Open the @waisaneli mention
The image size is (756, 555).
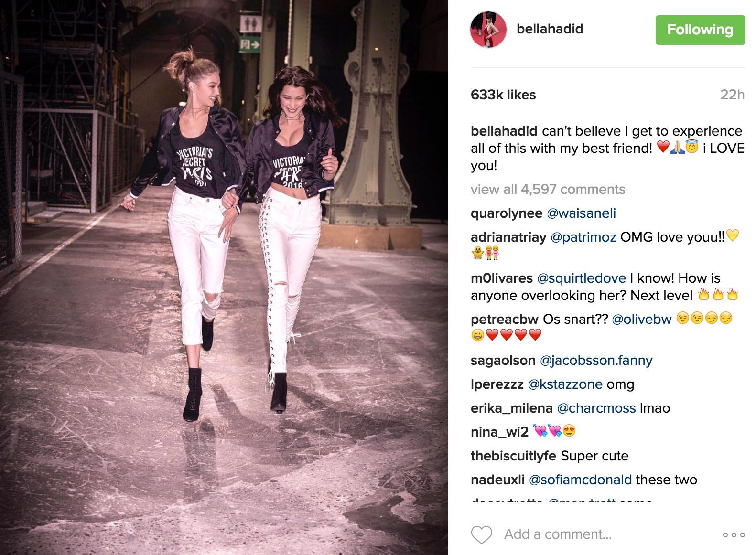(581, 213)
